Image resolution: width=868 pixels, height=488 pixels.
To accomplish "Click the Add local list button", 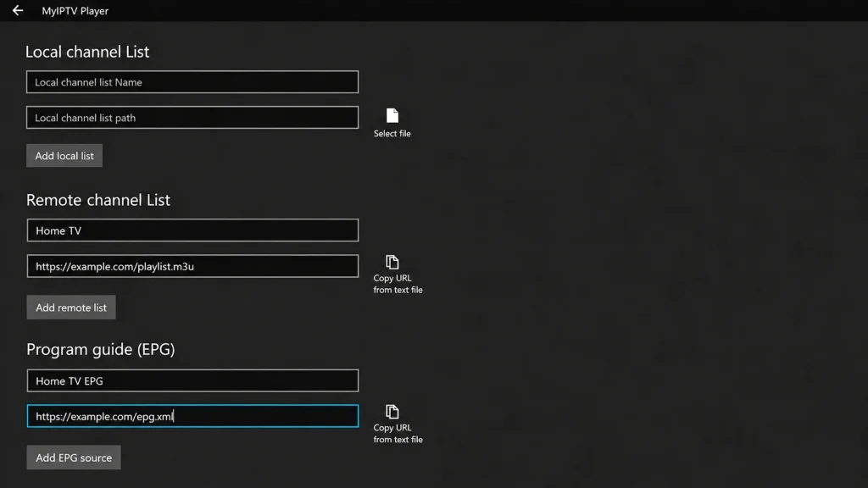I will [64, 156].
